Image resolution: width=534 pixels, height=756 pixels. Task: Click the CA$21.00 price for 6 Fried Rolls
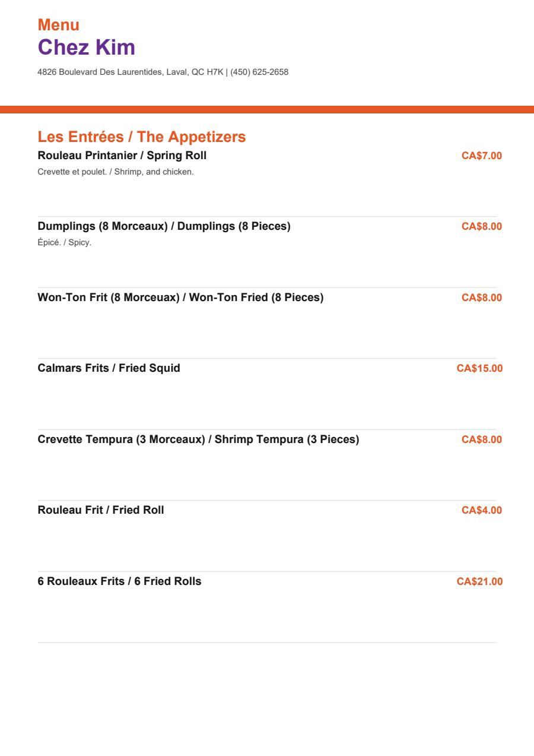(x=479, y=581)
